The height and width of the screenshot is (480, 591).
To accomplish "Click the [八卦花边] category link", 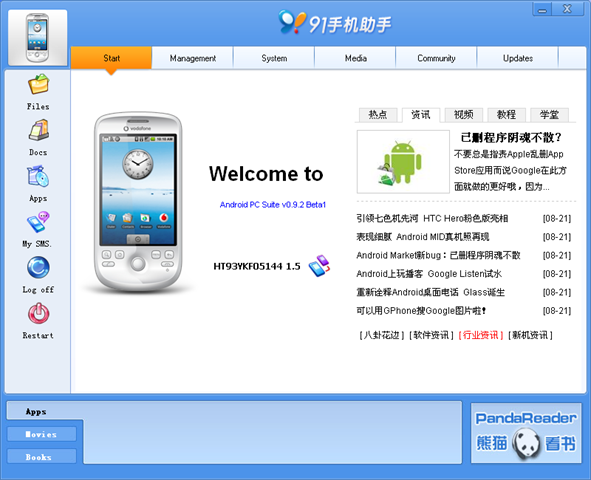I will (x=381, y=335).
